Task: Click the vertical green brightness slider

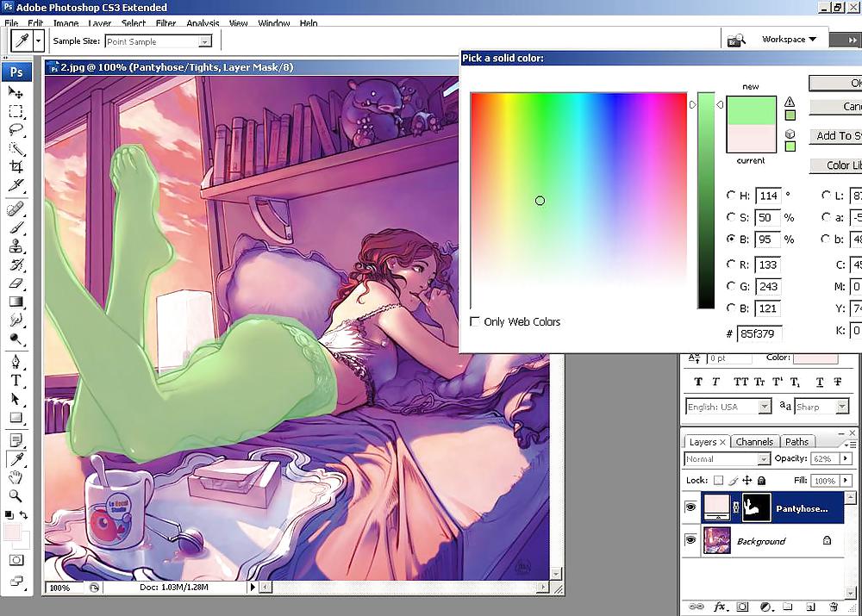Action: (x=706, y=201)
